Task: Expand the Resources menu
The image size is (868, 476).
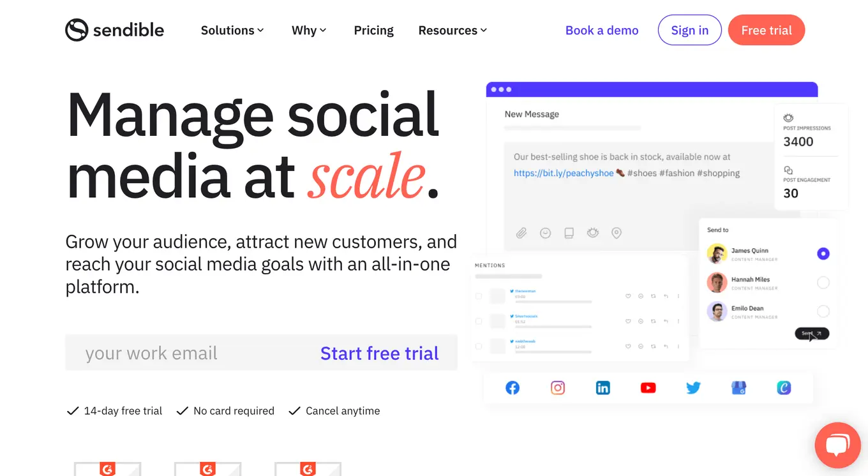Action: pos(452,30)
